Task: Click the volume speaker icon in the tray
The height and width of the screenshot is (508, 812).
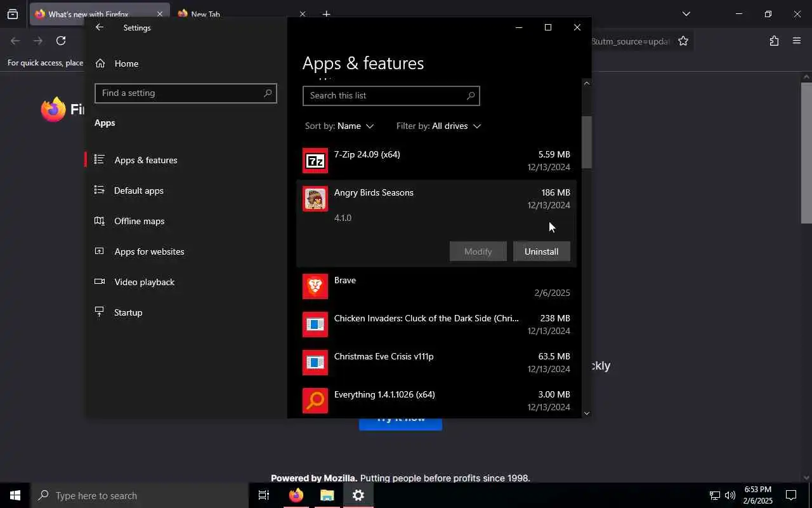Action: (x=730, y=495)
